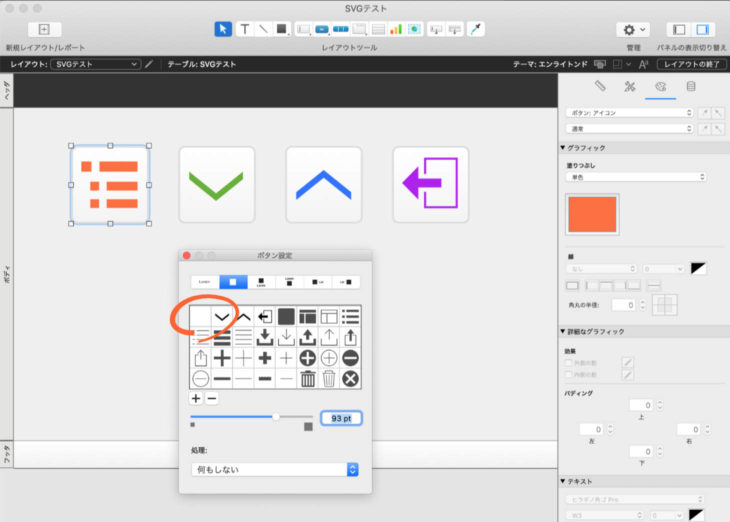Switch to the Appearance inspector tab
This screenshot has width=730, height=522.
659,87
